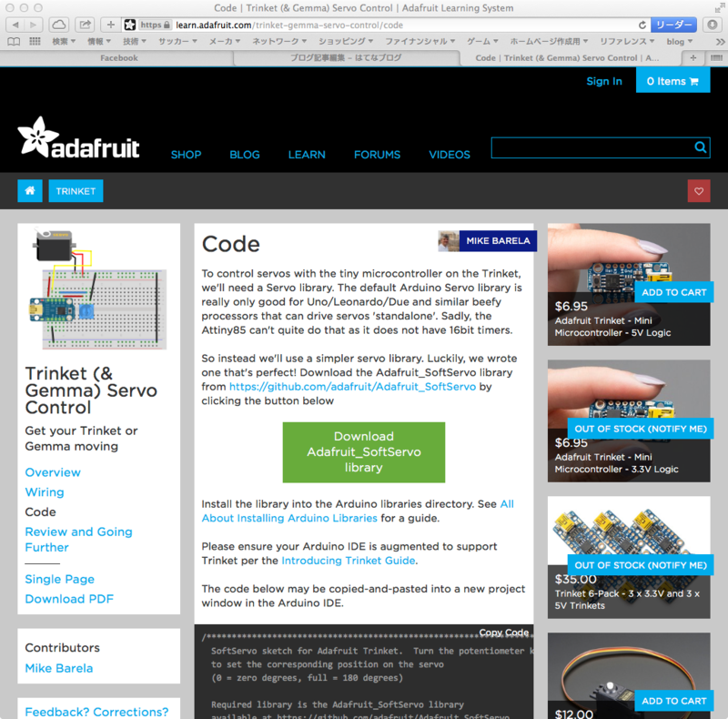The image size is (728, 719).
Task: Expand the リファレンス bookmarks folder
Action: click(627, 41)
